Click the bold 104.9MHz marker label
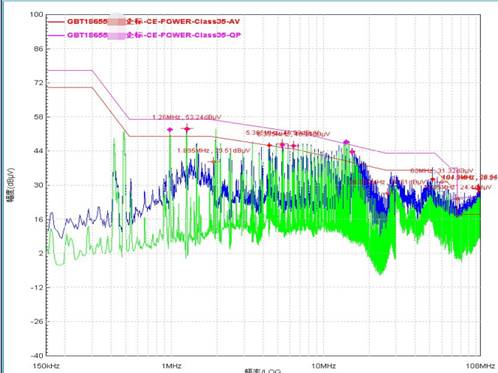498x373 pixels. 469,177
